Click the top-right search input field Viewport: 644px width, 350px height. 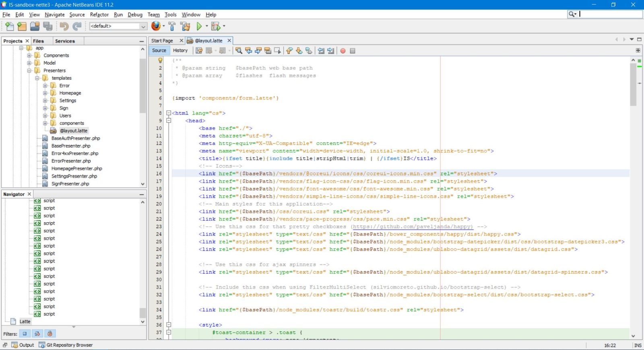pos(610,14)
